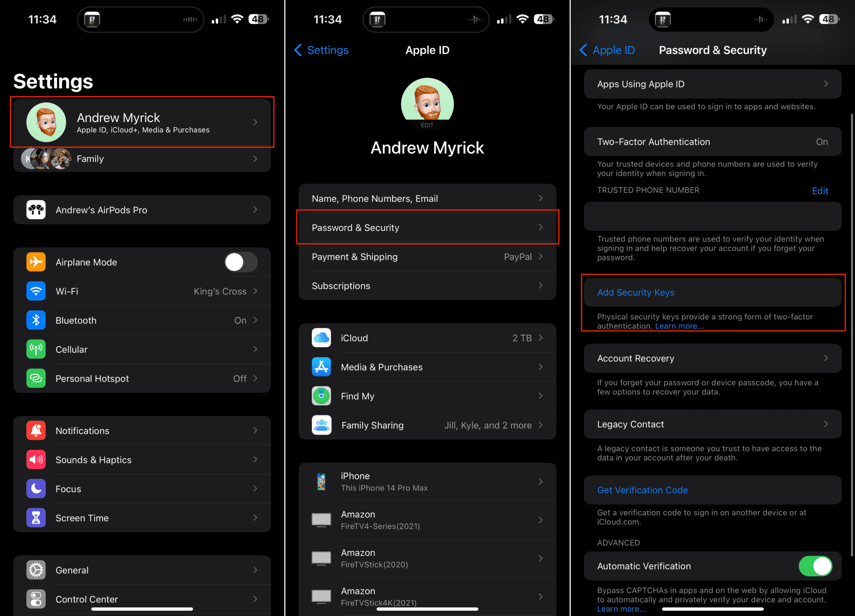Tap Get Verification Code
The height and width of the screenshot is (616, 855).
[x=642, y=490]
